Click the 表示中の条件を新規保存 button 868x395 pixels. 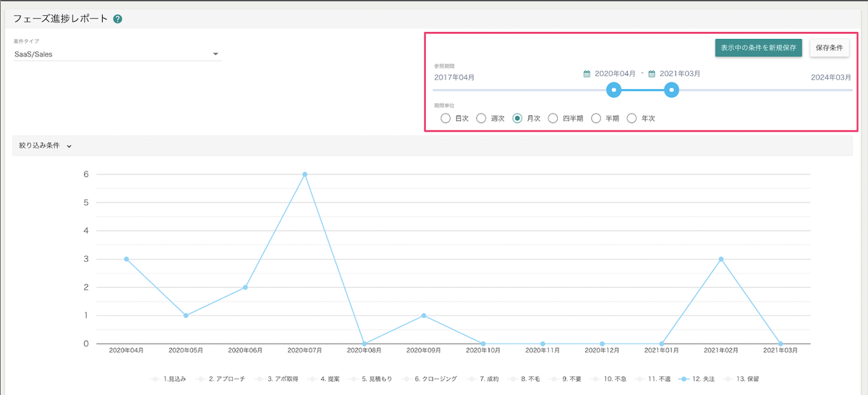(758, 47)
